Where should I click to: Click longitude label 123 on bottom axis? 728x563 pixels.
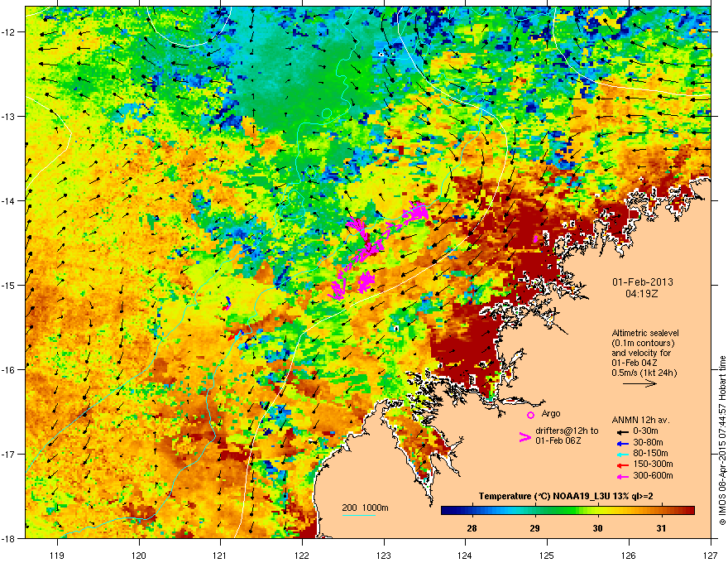[x=384, y=555]
